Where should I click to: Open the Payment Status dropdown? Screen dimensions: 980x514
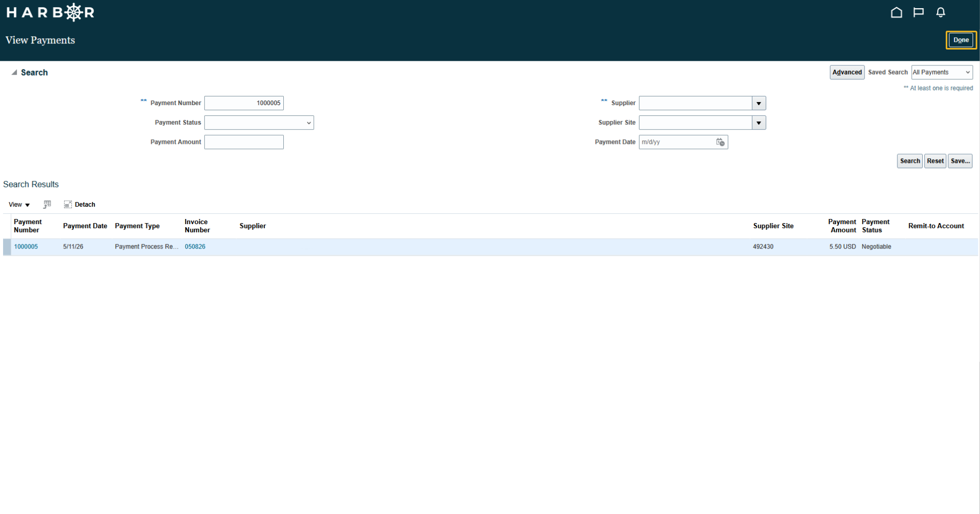click(259, 123)
